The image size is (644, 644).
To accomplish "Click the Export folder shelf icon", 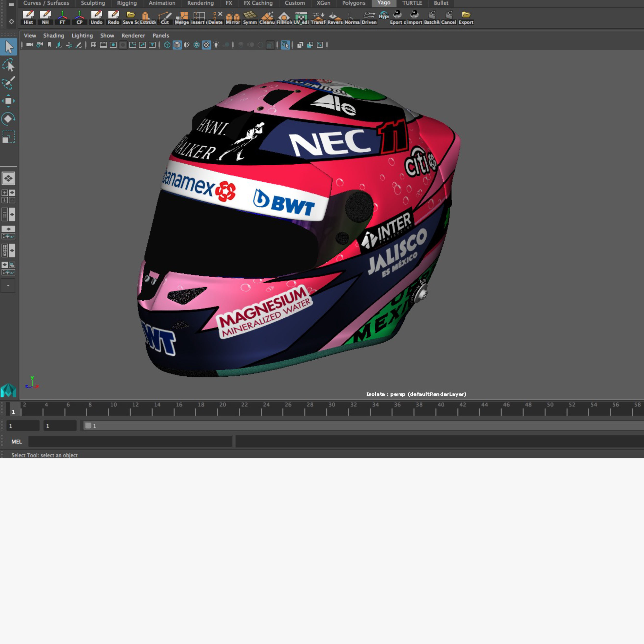I will coord(466,18).
